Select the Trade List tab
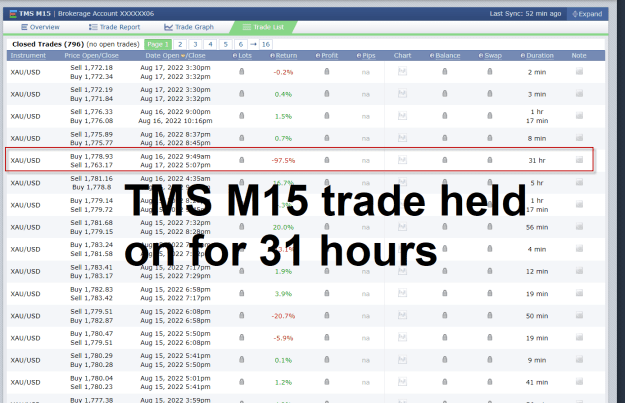 coord(263,27)
